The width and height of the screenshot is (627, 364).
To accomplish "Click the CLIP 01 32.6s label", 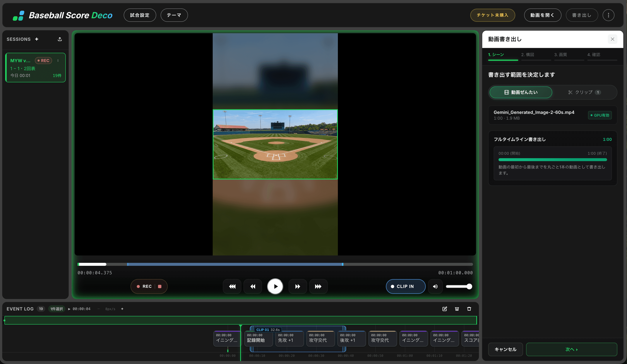I will (x=268, y=330).
